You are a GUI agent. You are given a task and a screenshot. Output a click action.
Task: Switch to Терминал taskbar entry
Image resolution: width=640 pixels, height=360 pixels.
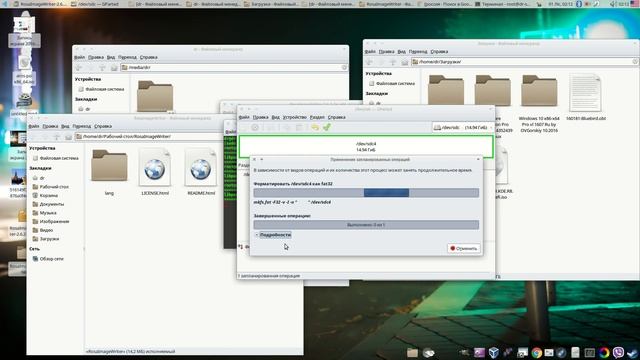[503, 4]
